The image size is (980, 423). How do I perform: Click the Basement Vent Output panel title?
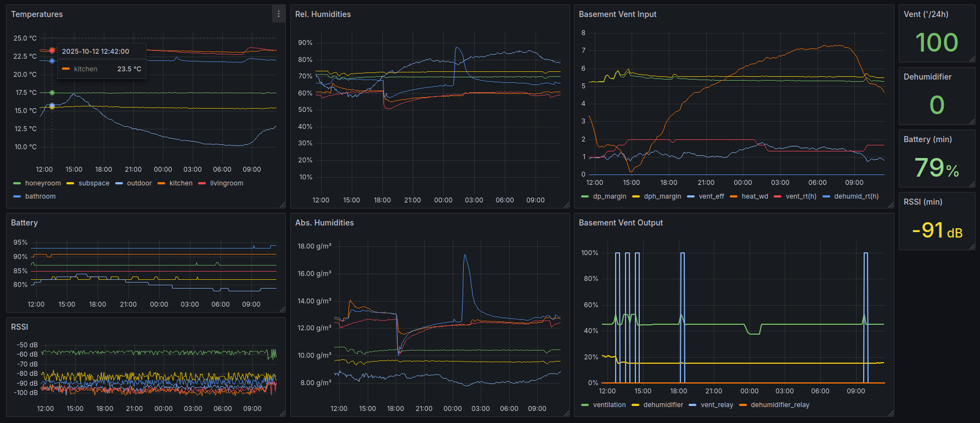(x=621, y=223)
